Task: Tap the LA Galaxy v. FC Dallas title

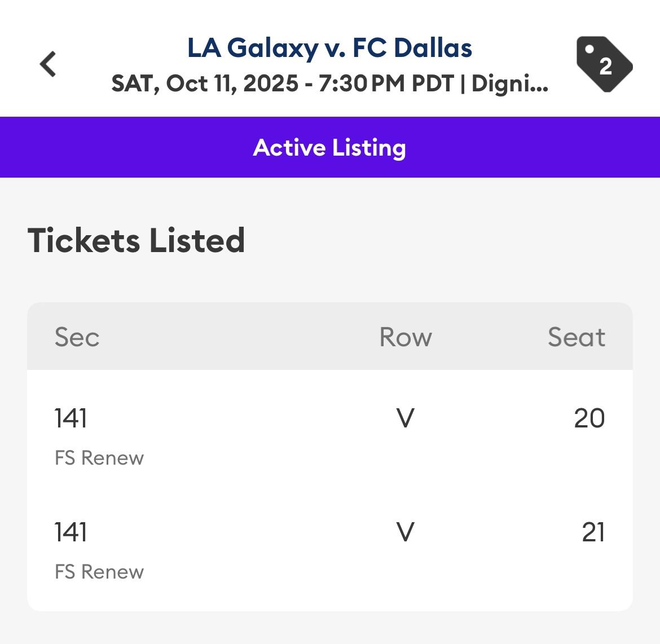Action: 329,48
